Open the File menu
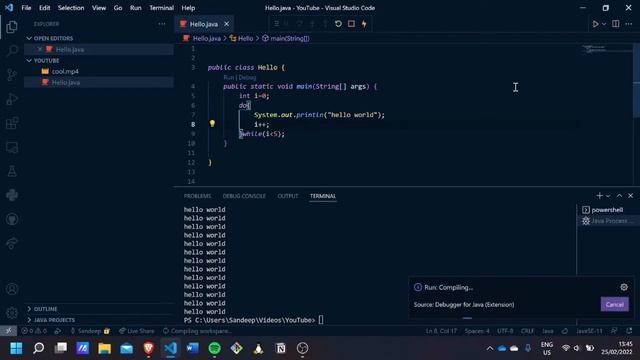The image size is (640, 360). click(26, 8)
